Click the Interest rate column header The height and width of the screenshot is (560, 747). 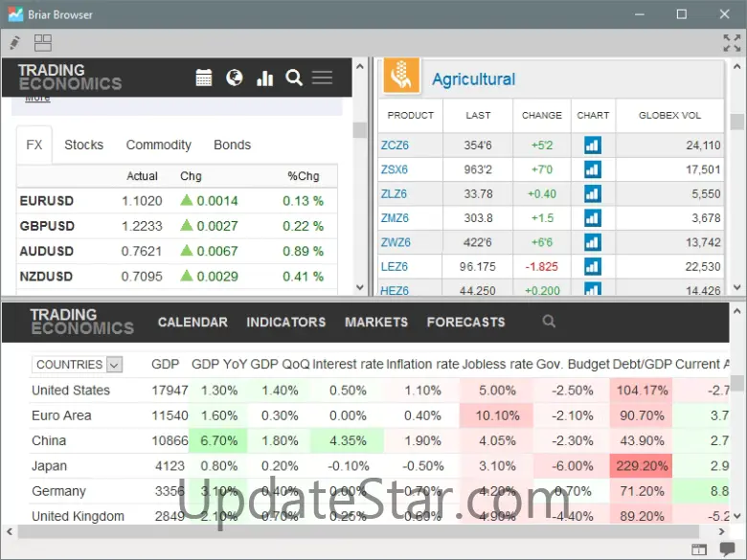349,365
